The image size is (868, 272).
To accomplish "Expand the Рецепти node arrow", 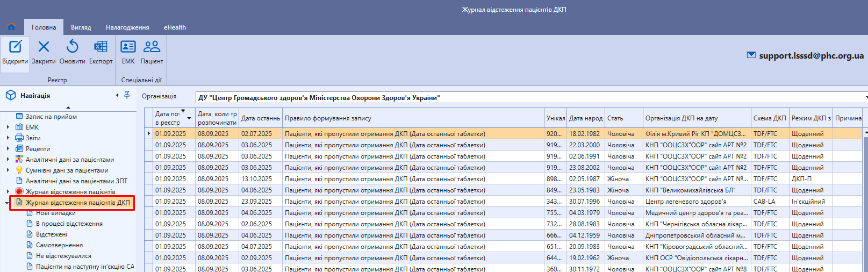I will click(x=8, y=149).
